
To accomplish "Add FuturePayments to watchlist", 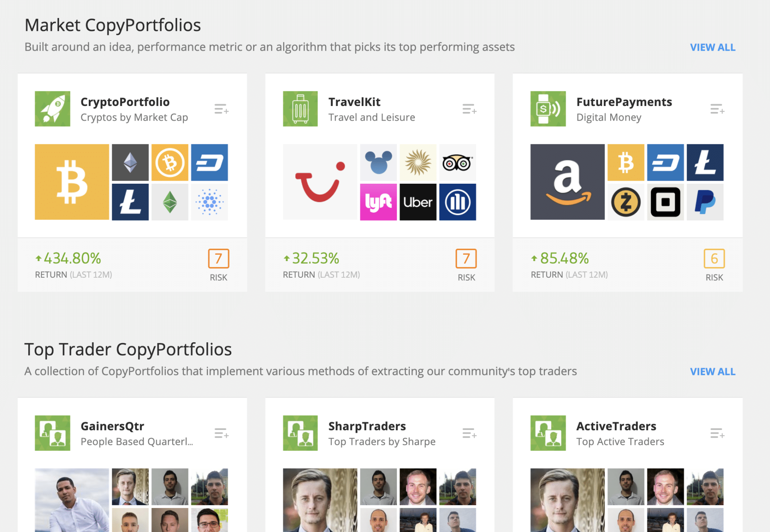I will pos(717,109).
